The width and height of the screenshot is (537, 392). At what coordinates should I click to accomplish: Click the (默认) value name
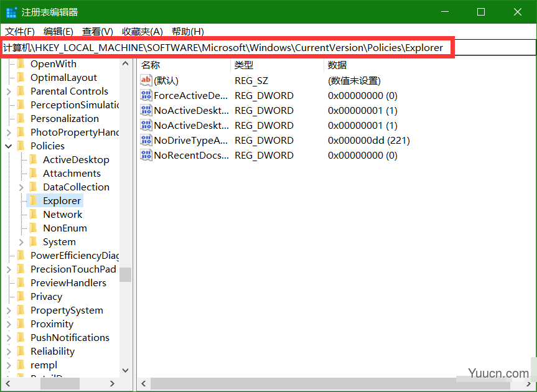pyautogui.click(x=166, y=80)
